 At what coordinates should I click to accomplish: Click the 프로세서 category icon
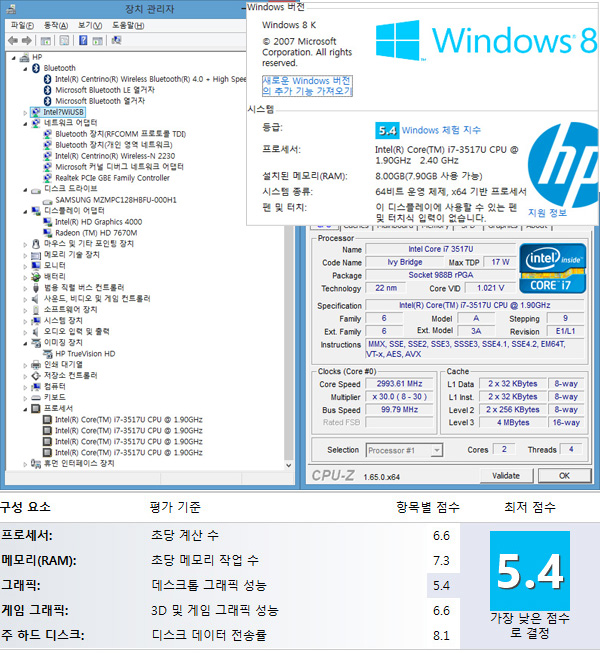click(36, 409)
